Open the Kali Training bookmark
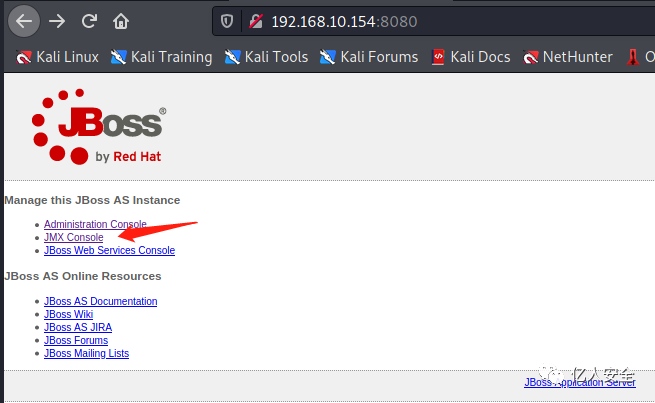Image resolution: width=655 pixels, height=403 pixels. [162, 57]
